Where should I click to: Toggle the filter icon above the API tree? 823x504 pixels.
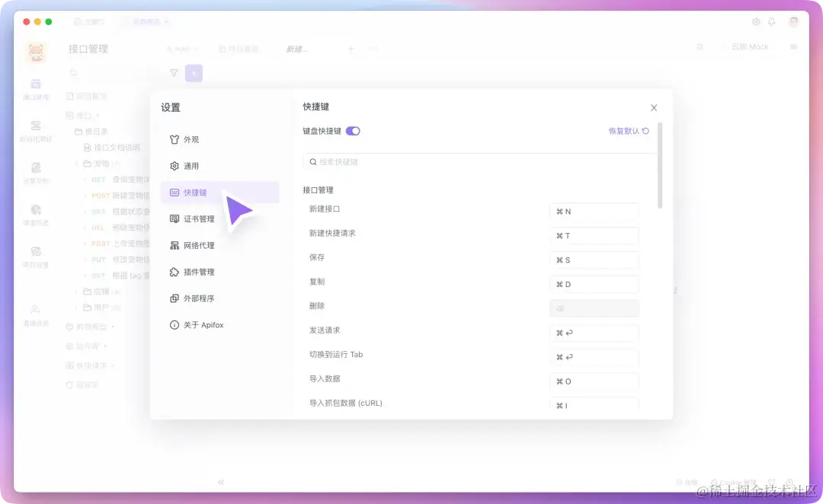(x=174, y=73)
